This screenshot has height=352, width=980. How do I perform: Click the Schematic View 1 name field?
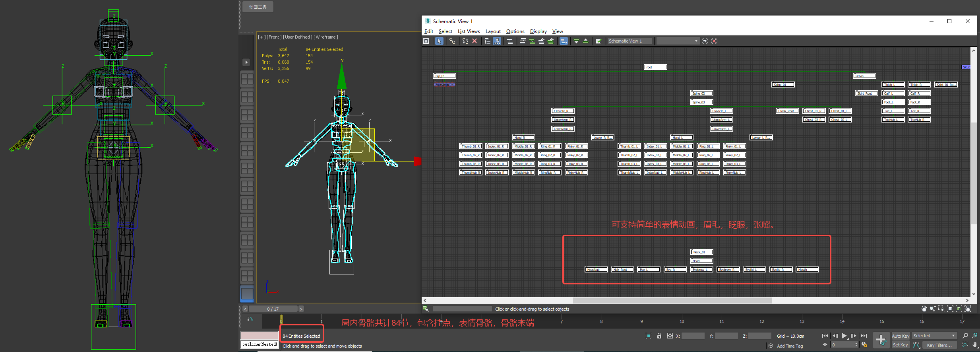(630, 41)
